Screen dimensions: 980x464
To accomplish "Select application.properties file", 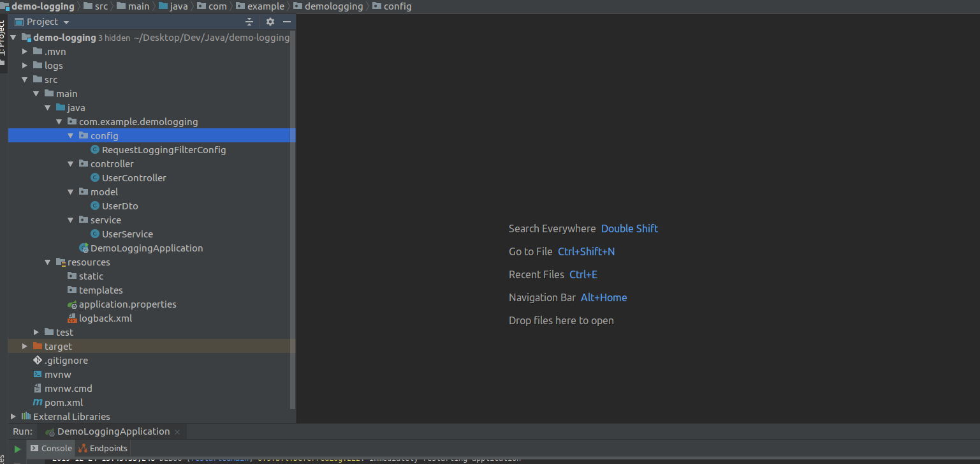I will (127, 304).
